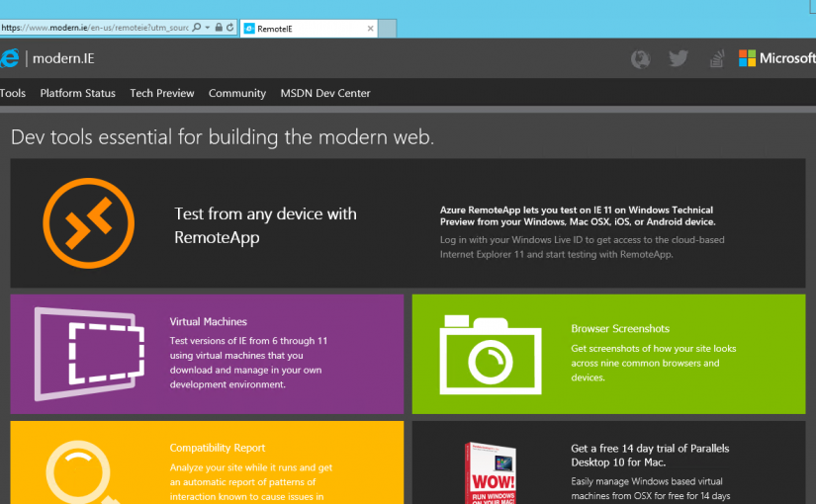Click the globe language icon in the header
Image resolution: width=816 pixels, height=504 pixels.
tap(641, 58)
